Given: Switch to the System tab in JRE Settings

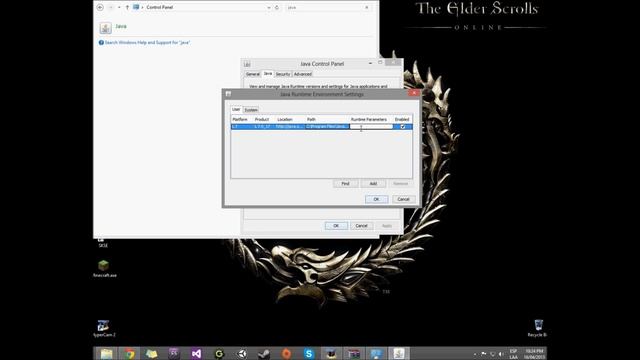Looking at the screenshot, I should [x=251, y=110].
